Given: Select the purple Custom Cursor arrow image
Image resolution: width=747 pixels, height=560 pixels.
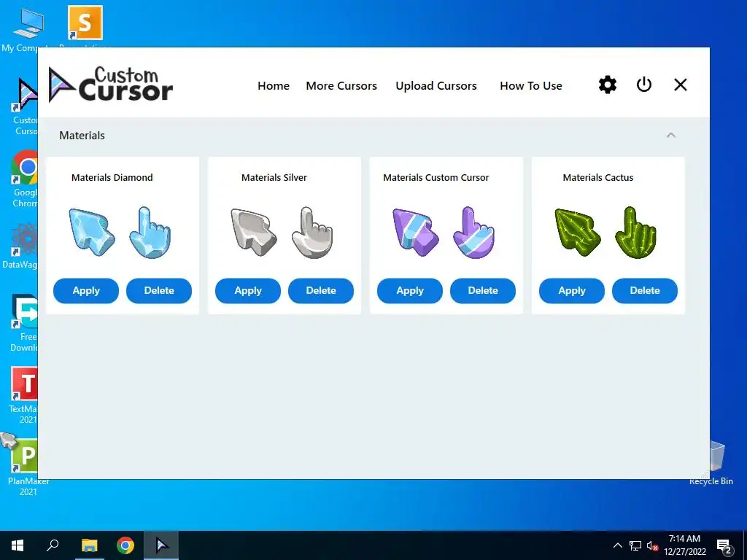Looking at the screenshot, I should coord(415,232).
